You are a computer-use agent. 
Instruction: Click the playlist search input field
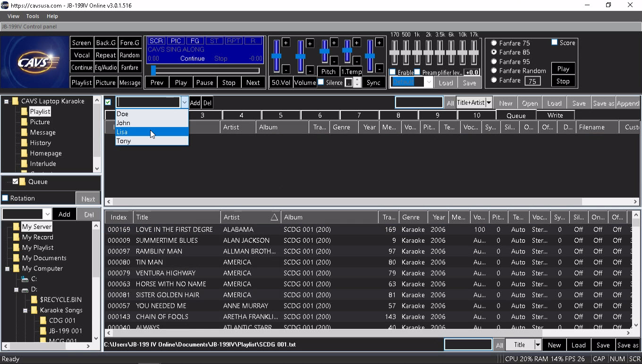click(x=419, y=102)
